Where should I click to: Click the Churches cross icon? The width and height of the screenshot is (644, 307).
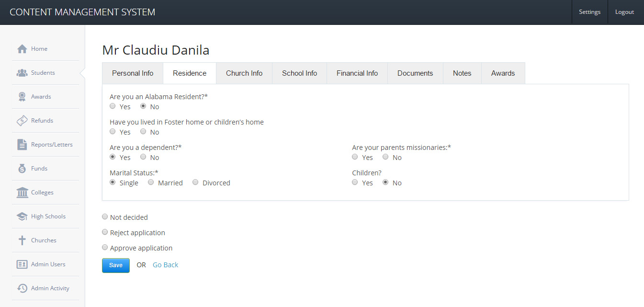point(22,240)
